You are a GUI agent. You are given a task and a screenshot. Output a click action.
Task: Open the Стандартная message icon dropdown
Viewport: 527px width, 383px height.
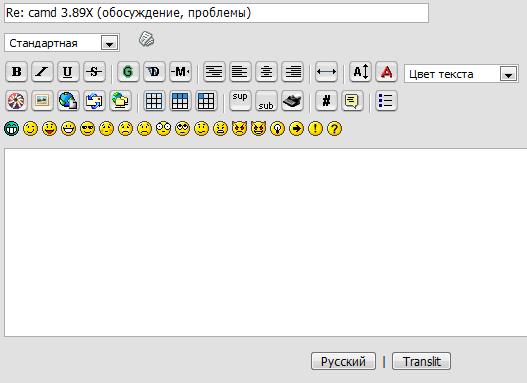pyautogui.click(x=62, y=43)
